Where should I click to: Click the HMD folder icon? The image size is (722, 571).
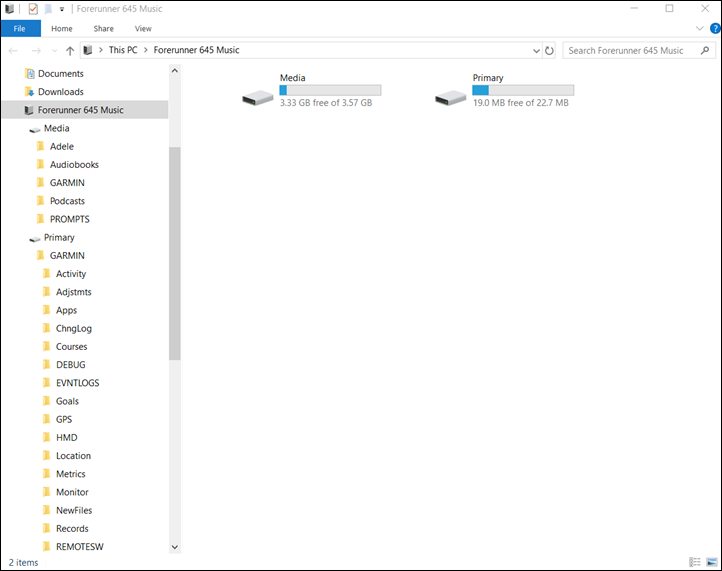(47, 437)
